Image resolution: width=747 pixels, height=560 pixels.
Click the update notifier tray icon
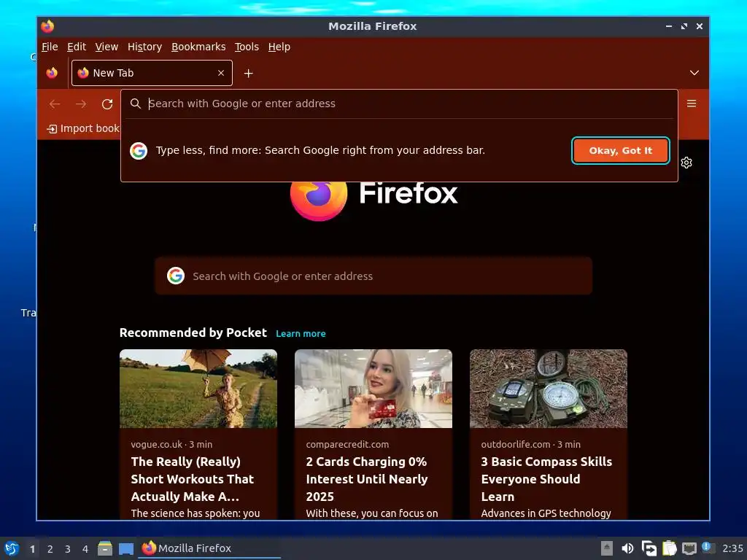point(708,548)
